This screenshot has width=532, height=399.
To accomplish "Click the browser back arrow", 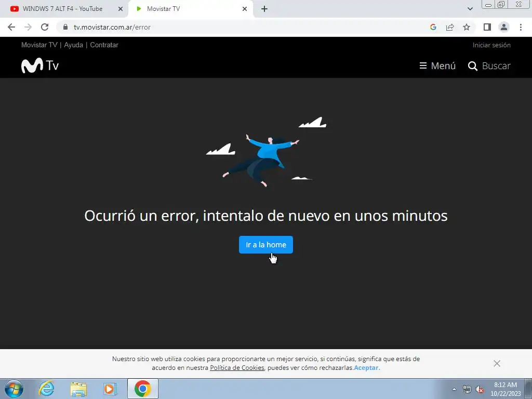I will click(11, 27).
